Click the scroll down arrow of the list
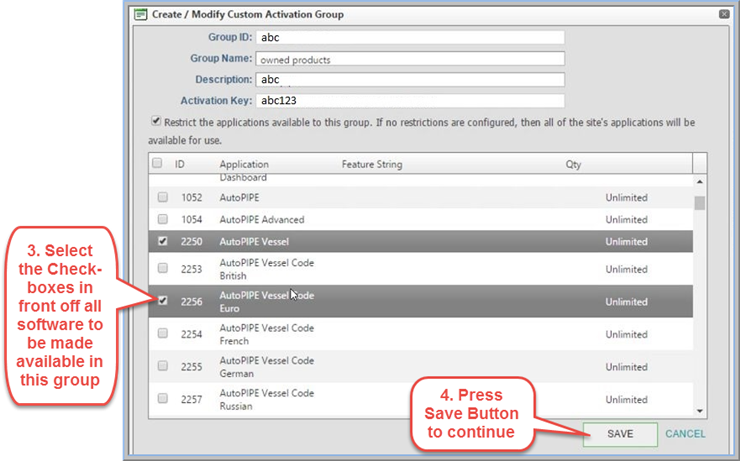Image resolution: width=740 pixels, height=461 pixels. pos(700,411)
